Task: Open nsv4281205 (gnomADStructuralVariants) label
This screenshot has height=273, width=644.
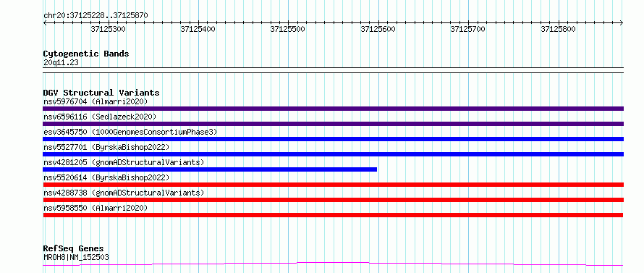Action: 124,162
